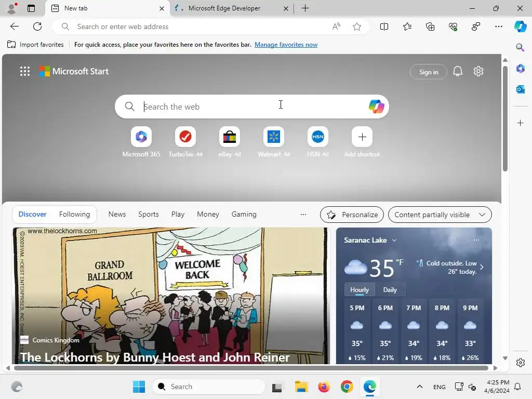Open Browser essentials heart icon
This screenshot has height=399, width=532.
click(x=453, y=26)
